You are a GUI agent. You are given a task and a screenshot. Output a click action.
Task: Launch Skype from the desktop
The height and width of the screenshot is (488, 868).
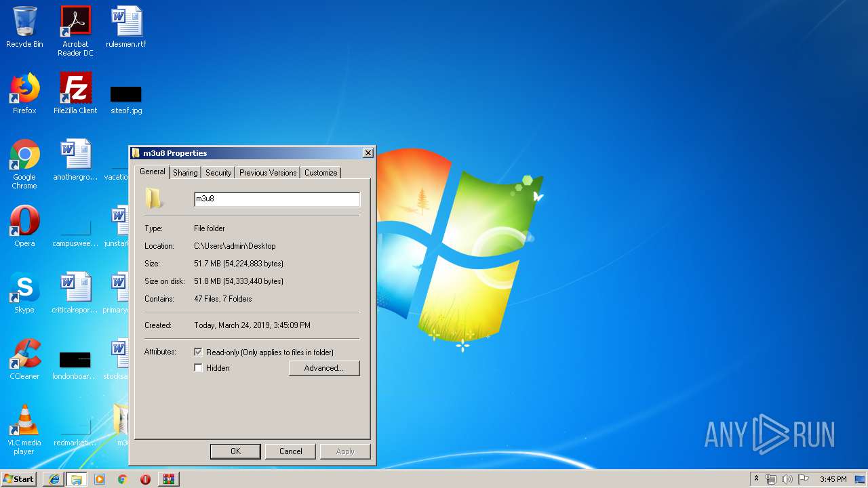click(24, 293)
